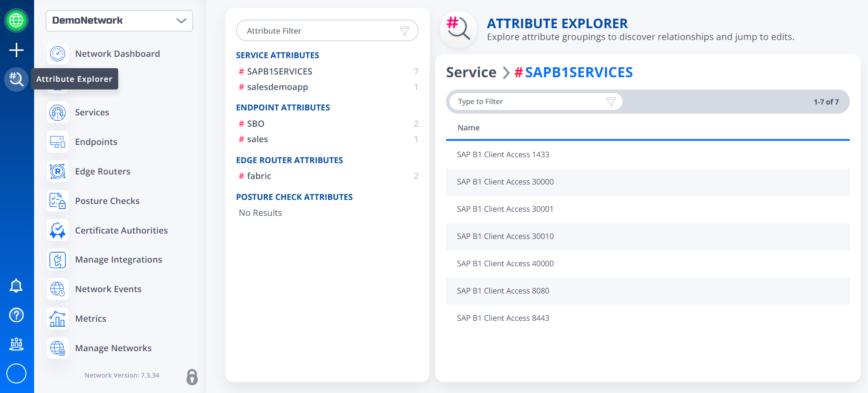
Task: Open Endpoints menu item
Action: coord(96,142)
